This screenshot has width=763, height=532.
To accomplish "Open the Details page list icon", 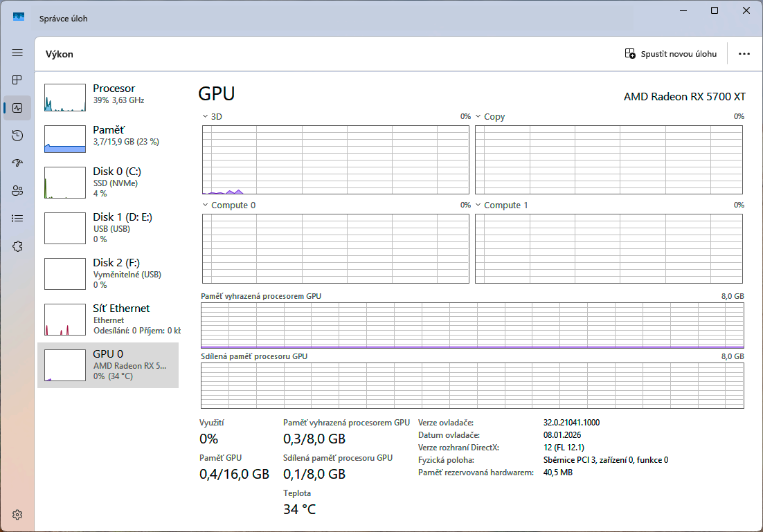I will tap(17, 219).
